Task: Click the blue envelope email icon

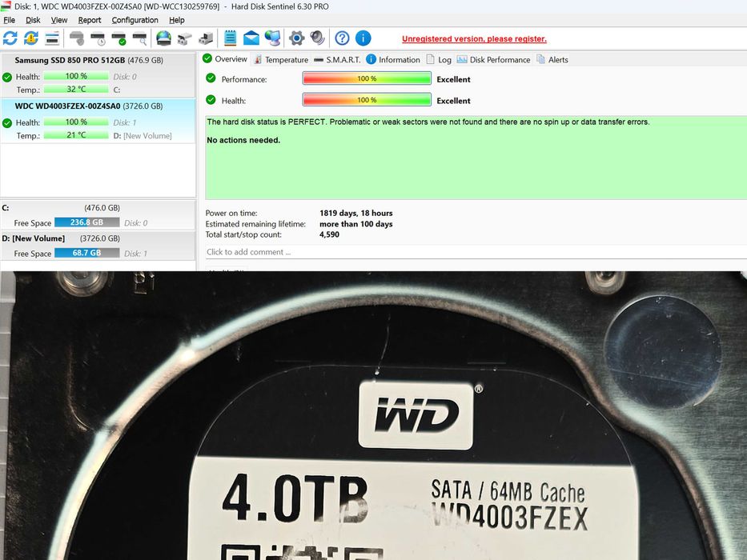Action: [x=251, y=38]
